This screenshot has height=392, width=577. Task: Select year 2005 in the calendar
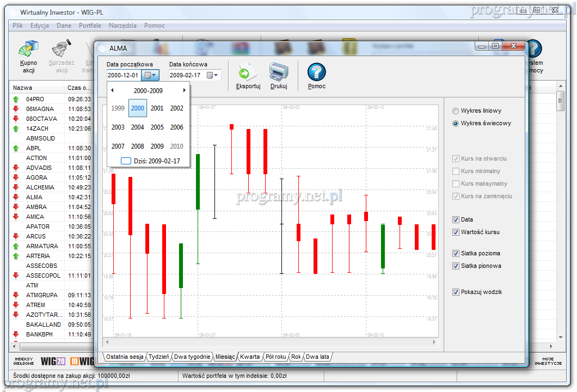[157, 127]
